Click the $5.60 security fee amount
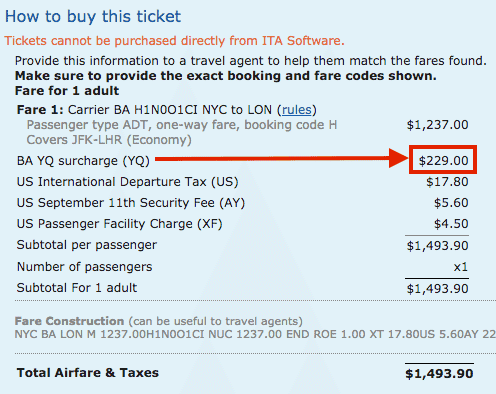Screen dimensions: 496x394 click(451, 203)
